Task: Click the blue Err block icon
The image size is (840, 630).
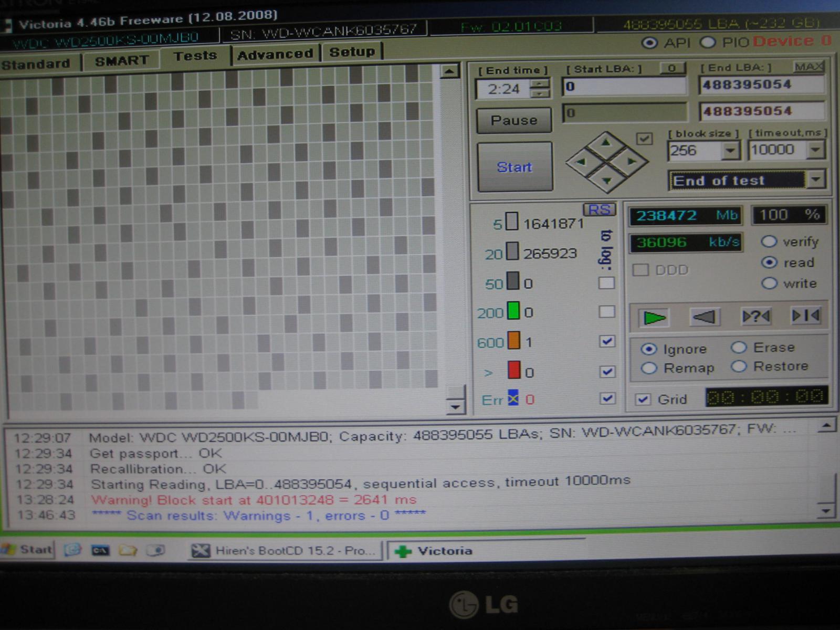Action: 513,398
